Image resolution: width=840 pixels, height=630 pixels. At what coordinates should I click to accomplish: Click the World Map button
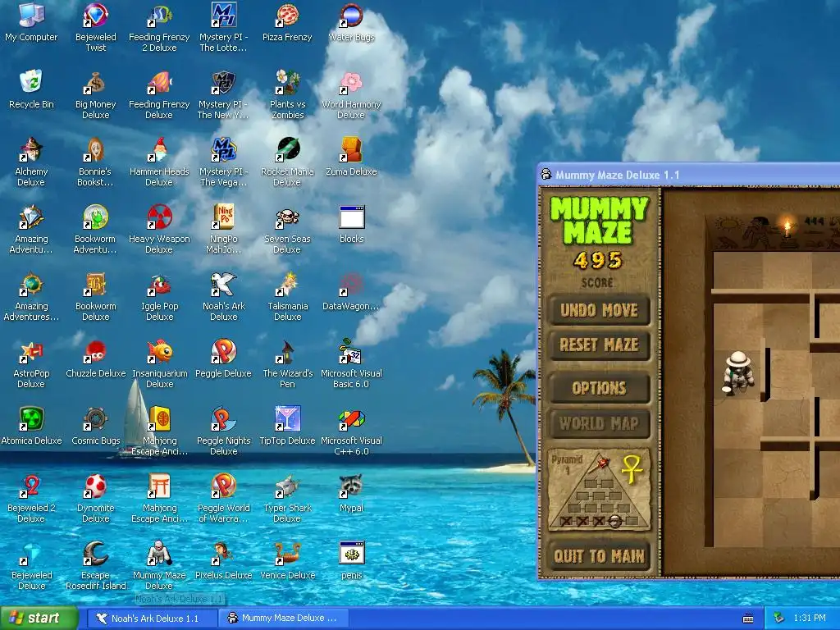[599, 424]
